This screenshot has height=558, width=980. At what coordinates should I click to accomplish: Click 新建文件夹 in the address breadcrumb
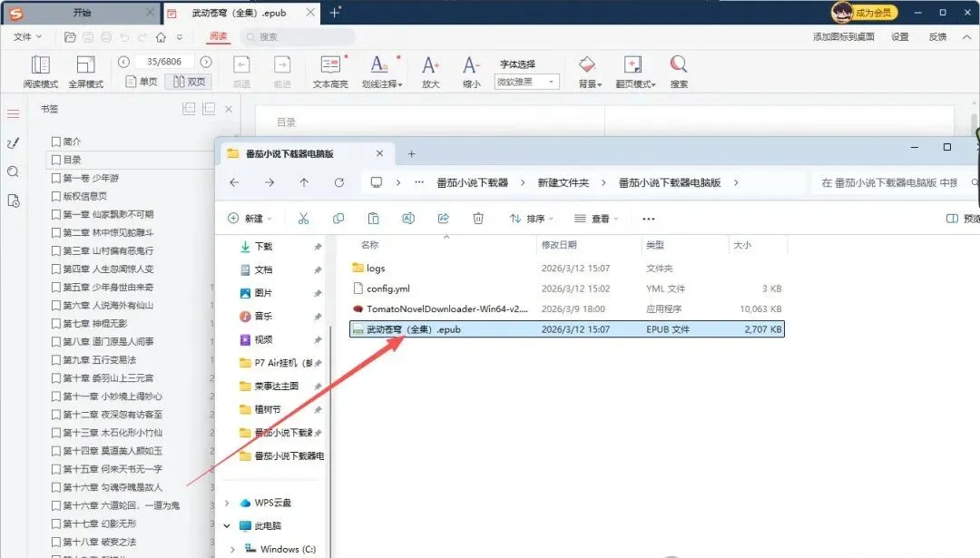(563, 182)
